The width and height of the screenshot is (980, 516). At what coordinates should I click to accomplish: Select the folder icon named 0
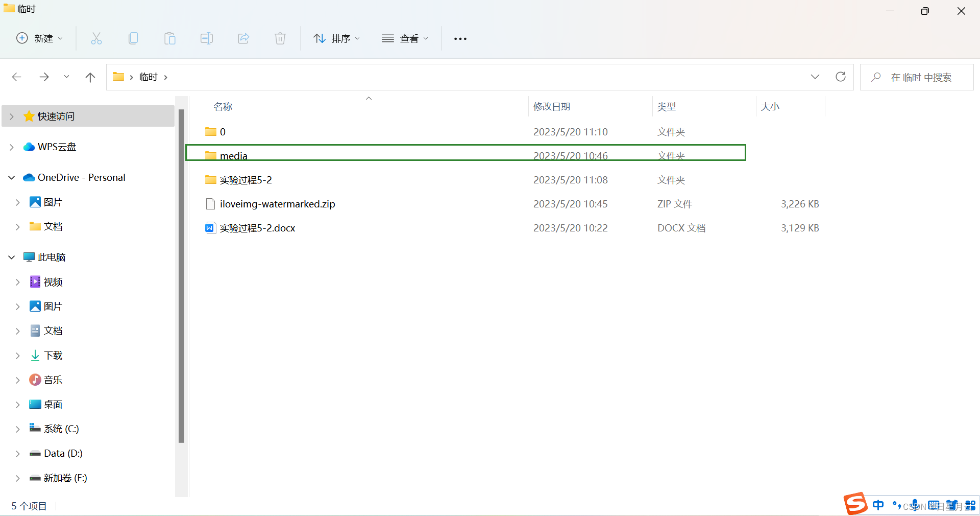(x=210, y=132)
